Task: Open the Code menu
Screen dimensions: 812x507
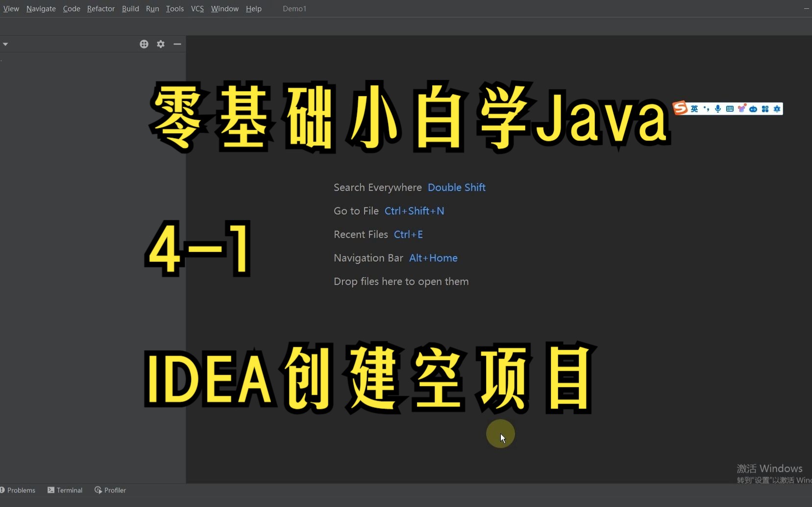Action: [x=72, y=9]
